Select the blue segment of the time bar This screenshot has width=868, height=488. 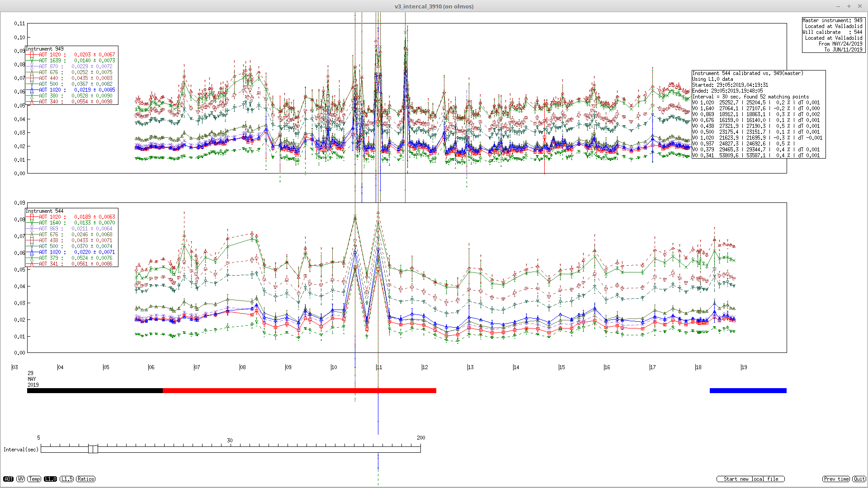tap(748, 390)
